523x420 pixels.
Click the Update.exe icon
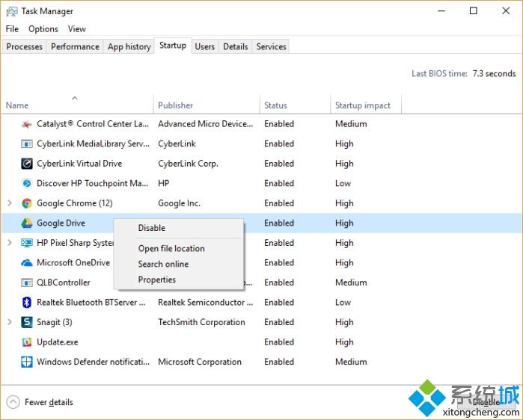[27, 342]
